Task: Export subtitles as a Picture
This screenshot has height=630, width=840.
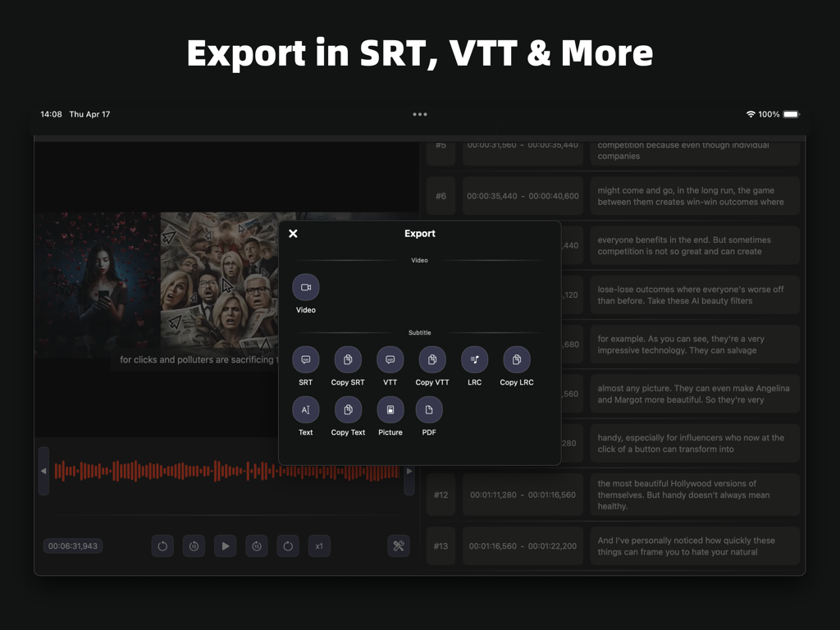Action: click(390, 410)
